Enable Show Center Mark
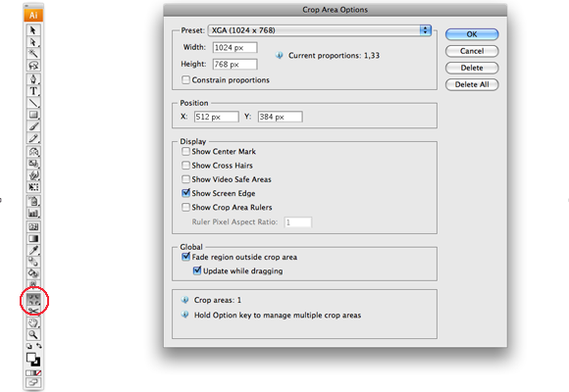The height and width of the screenshot is (392, 569). (185, 151)
